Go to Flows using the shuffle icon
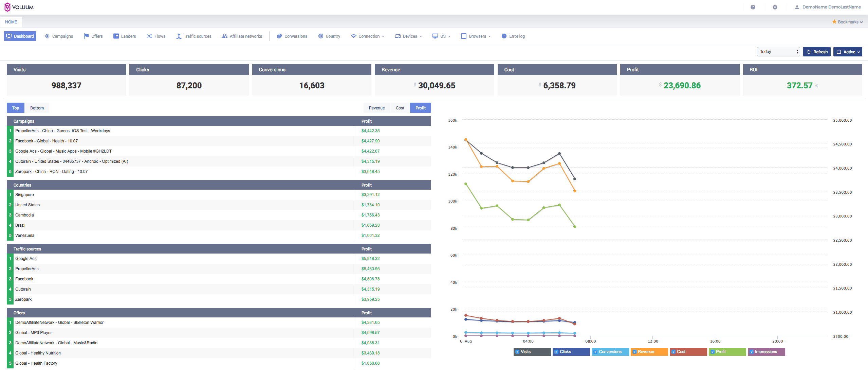The height and width of the screenshot is (382, 868). pyautogui.click(x=149, y=36)
